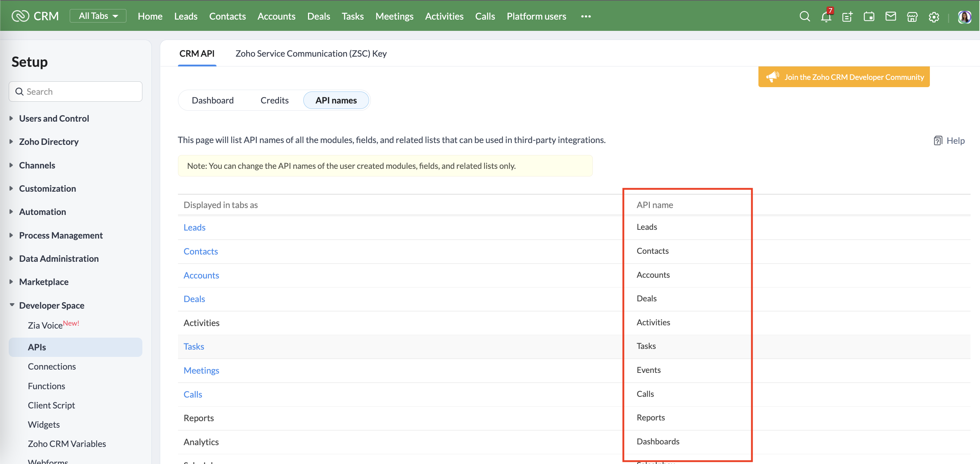Open Platform users tab
The width and height of the screenshot is (980, 464).
coord(536,16)
